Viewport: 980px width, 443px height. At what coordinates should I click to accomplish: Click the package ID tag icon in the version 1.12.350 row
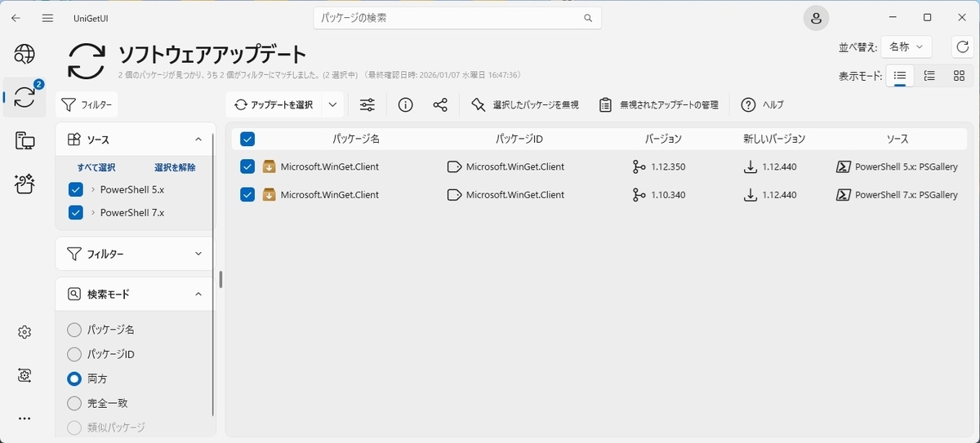455,166
